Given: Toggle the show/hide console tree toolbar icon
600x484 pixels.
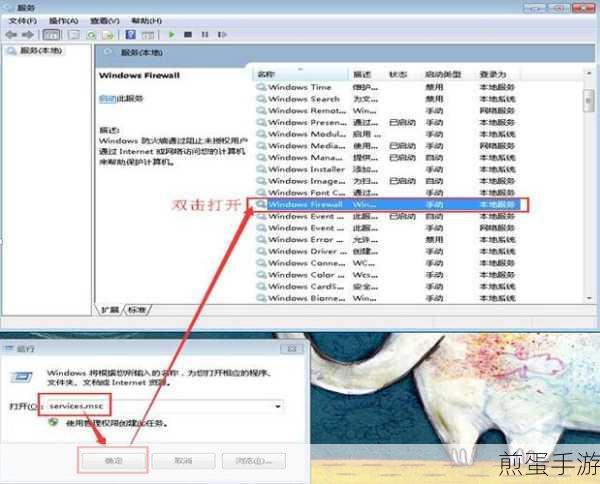Looking at the screenshot, I should pos(51,35).
